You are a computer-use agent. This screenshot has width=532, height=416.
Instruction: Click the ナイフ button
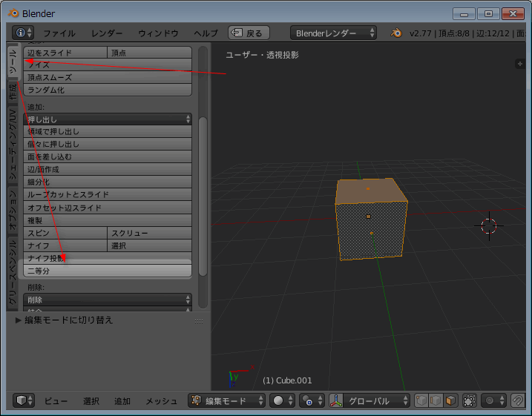(65, 245)
